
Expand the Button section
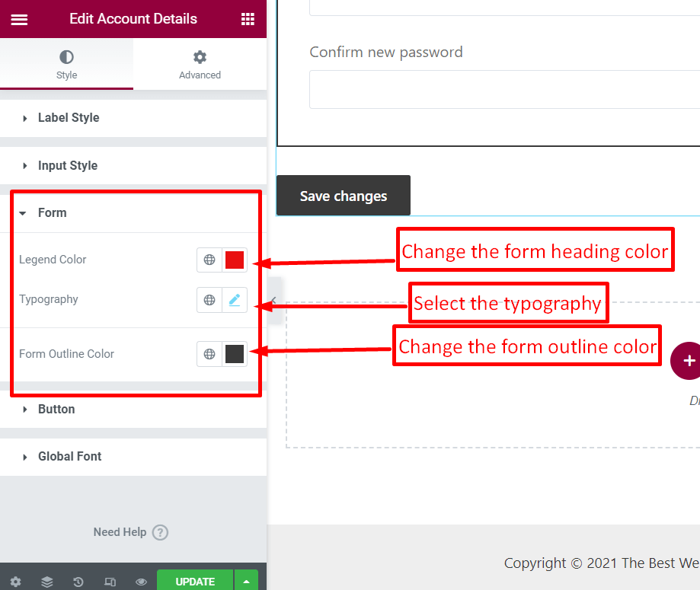56,409
